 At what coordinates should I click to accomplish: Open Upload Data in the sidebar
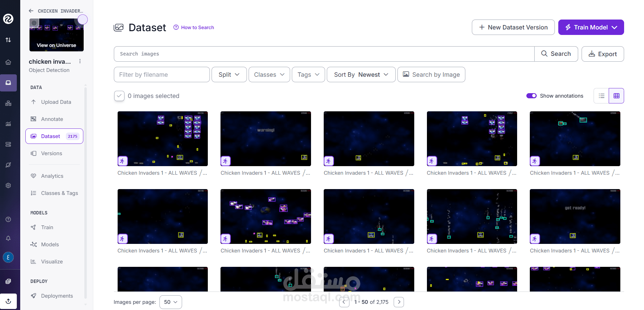click(54, 102)
